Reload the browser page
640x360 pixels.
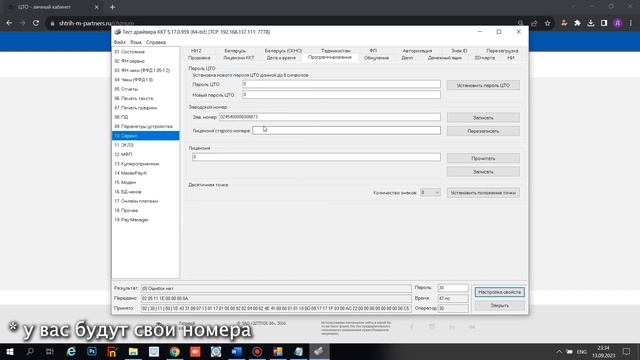click(36, 23)
